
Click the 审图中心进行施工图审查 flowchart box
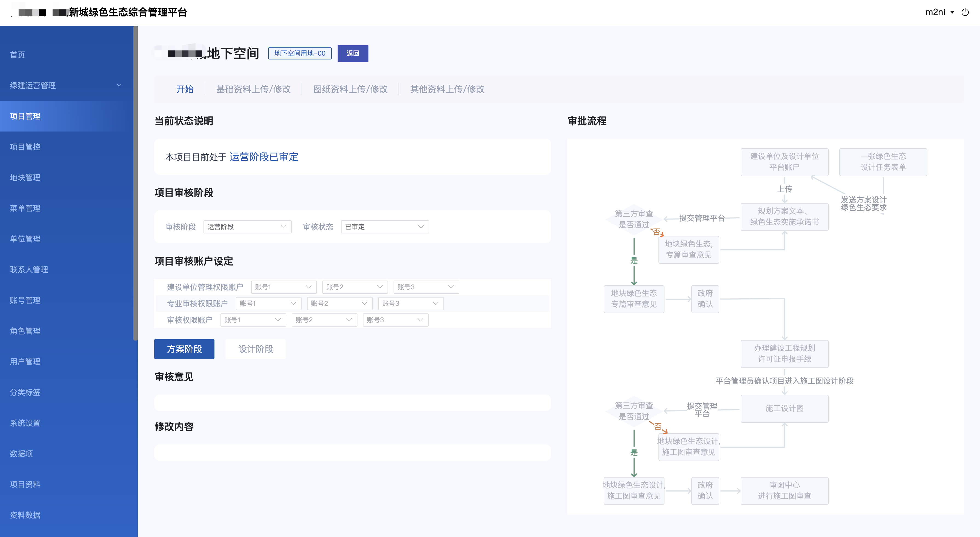pyautogui.click(x=784, y=491)
